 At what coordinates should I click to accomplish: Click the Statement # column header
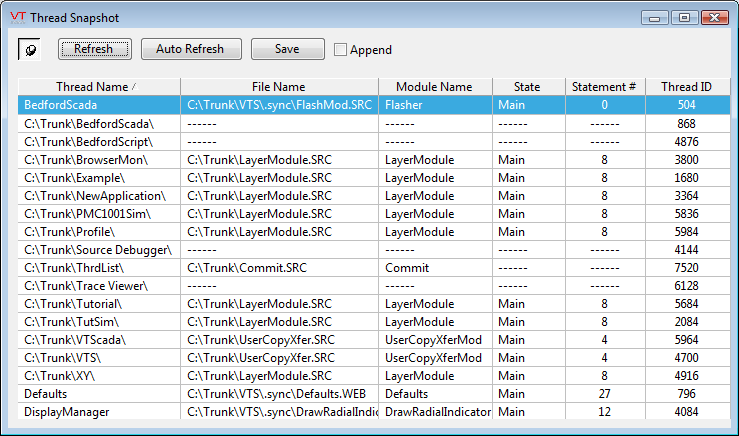coord(604,87)
